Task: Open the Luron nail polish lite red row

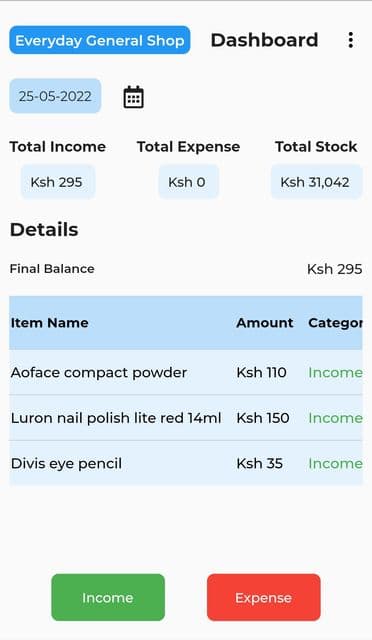Action: point(186,418)
